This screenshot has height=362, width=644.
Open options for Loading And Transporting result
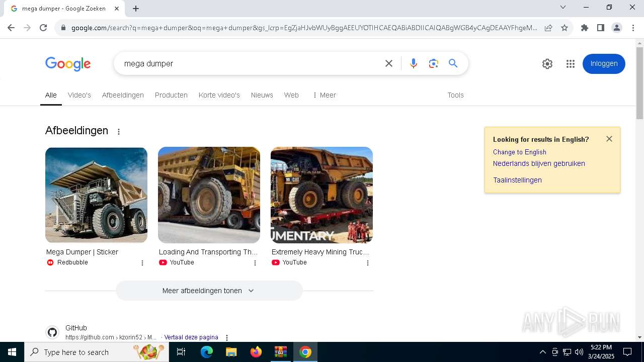(x=255, y=263)
